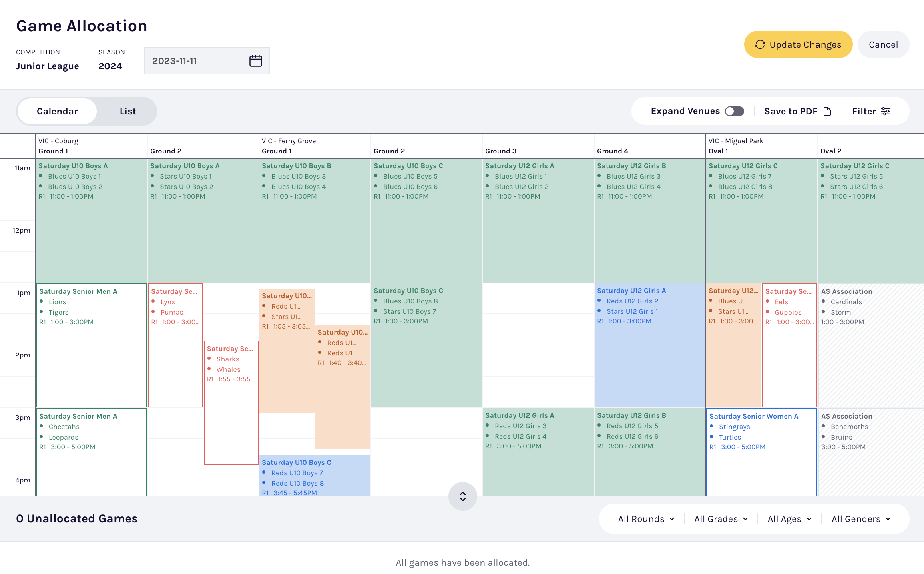924x574 pixels.
Task: Open the All Ages dropdown
Action: pyautogui.click(x=789, y=519)
